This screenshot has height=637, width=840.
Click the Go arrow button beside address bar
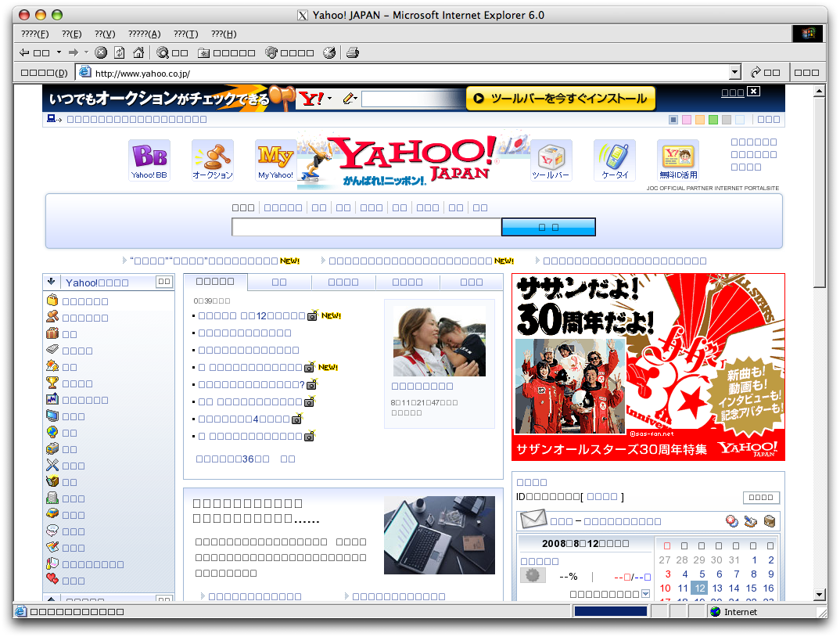[x=765, y=72]
